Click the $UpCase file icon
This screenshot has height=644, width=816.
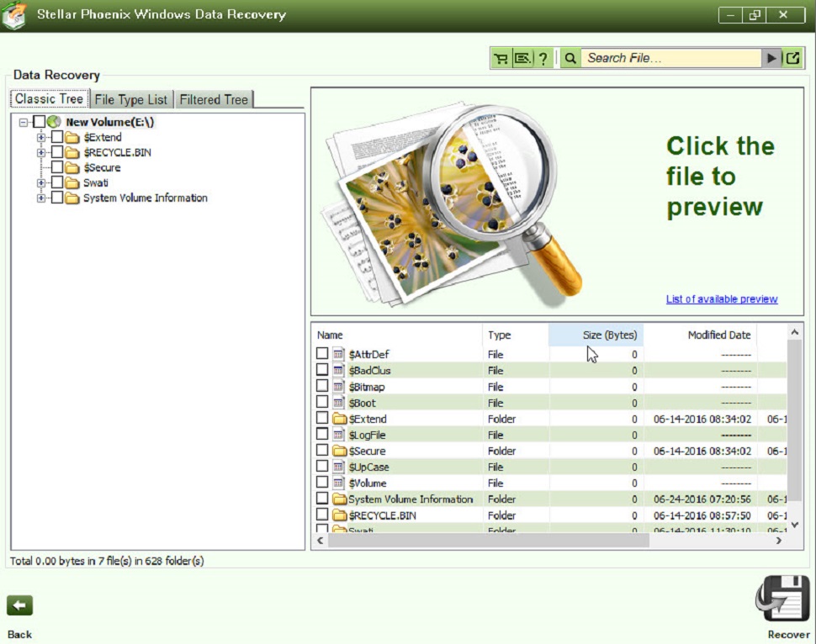pos(338,467)
